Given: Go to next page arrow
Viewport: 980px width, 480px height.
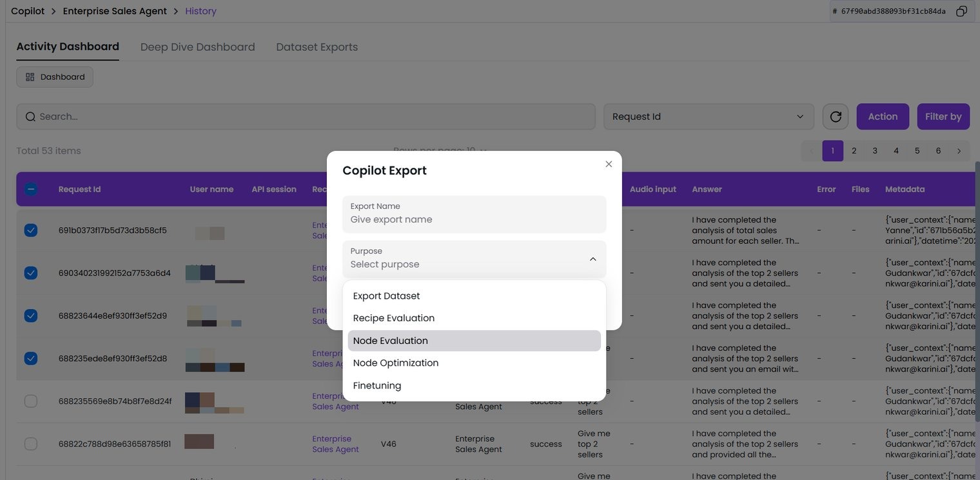Looking at the screenshot, I should tap(959, 151).
